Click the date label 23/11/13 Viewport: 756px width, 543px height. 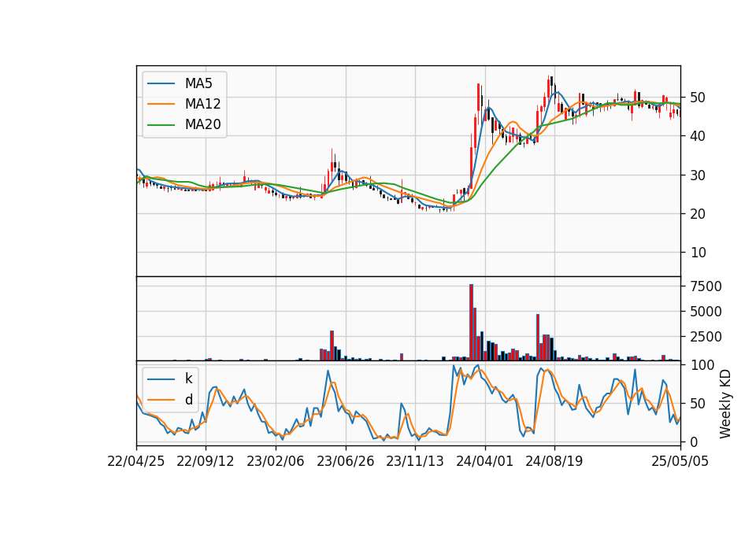tap(415, 461)
